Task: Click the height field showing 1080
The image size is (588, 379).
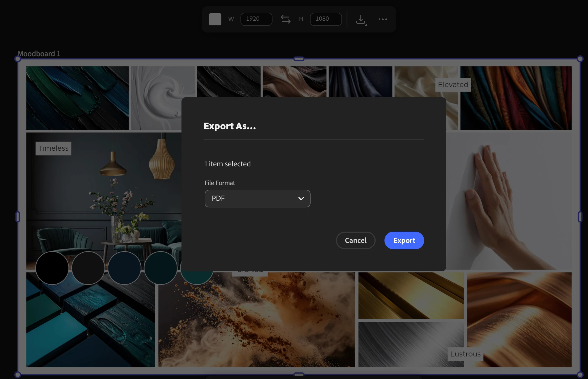Action: click(326, 19)
